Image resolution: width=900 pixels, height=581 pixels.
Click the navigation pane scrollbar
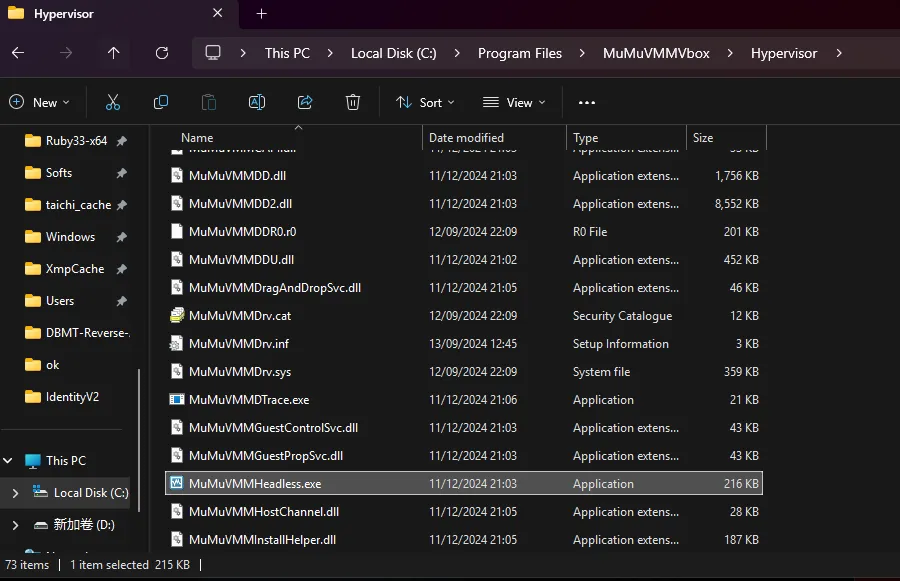click(x=139, y=439)
